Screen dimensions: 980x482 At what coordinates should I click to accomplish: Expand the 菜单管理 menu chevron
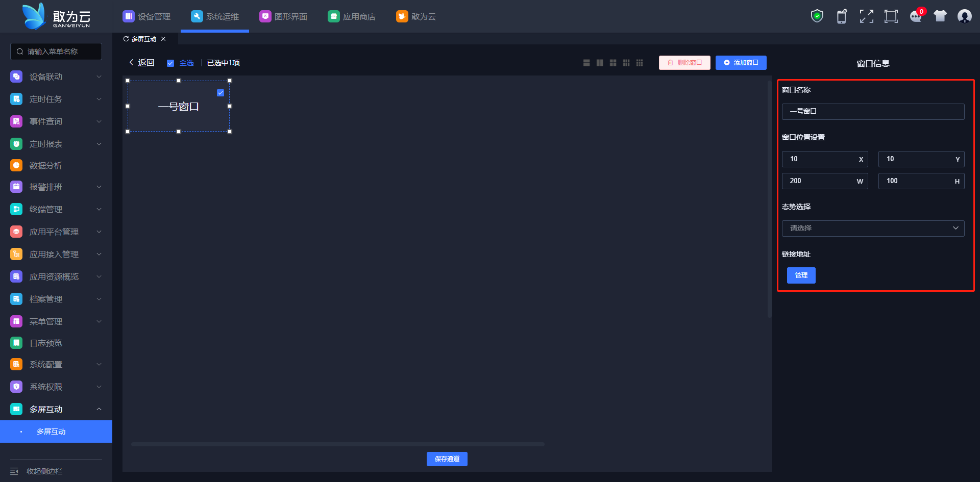coord(99,321)
